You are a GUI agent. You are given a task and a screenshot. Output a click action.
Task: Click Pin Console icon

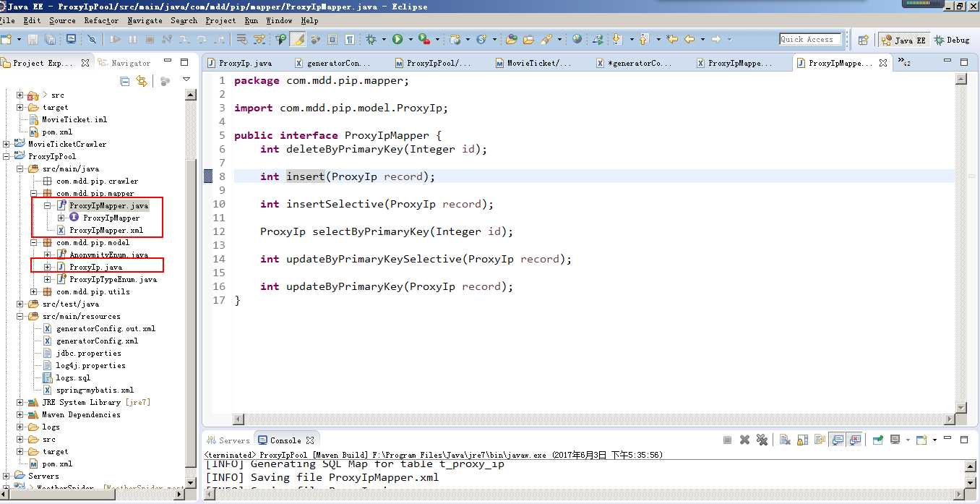pyautogui.click(x=878, y=440)
